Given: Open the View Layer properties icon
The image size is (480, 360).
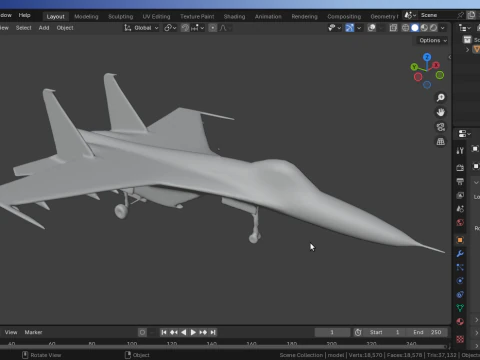Looking at the screenshot, I should (460, 195).
